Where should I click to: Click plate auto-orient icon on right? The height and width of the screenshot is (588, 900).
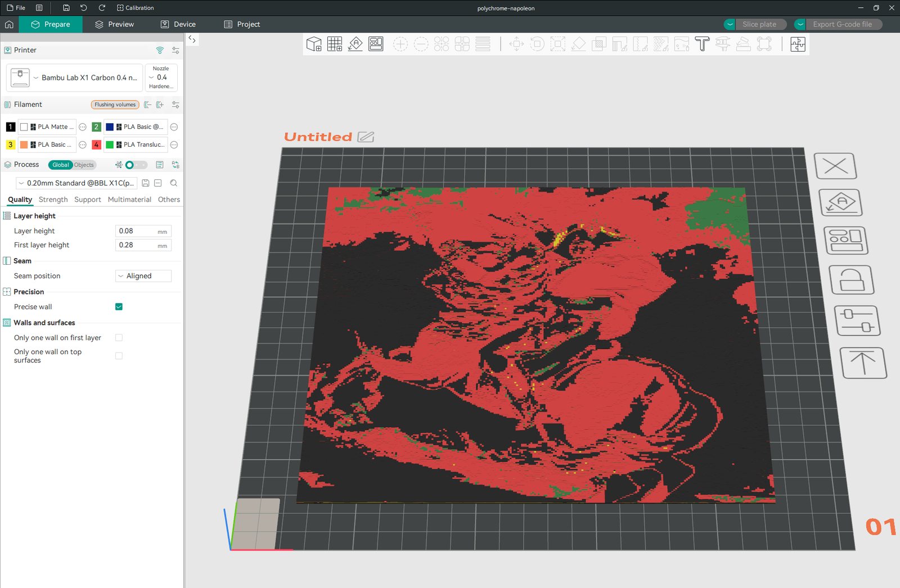[x=840, y=202]
